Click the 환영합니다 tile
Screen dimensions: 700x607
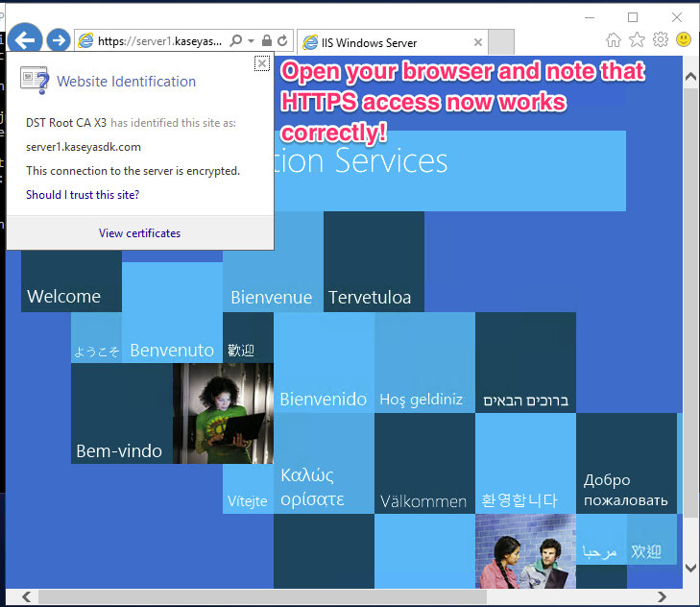(x=526, y=464)
